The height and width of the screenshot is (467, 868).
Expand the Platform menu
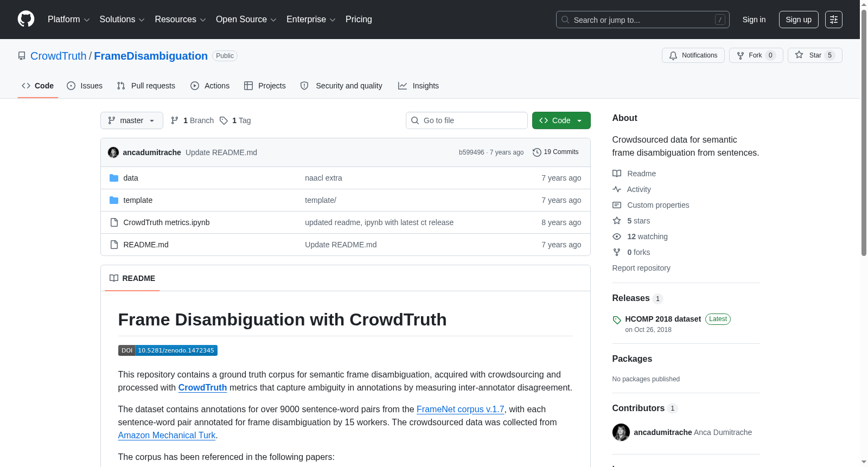[x=69, y=20]
